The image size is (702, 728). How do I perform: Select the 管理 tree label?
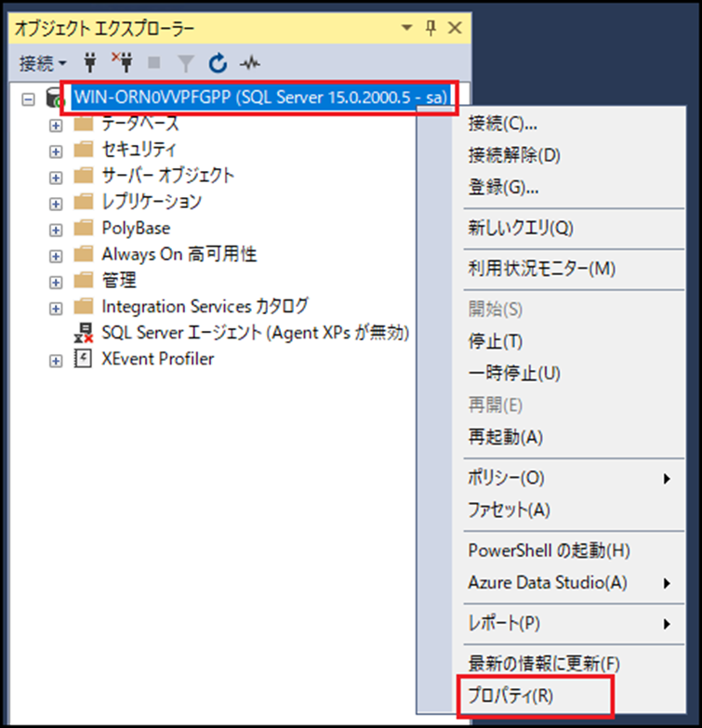(x=119, y=280)
